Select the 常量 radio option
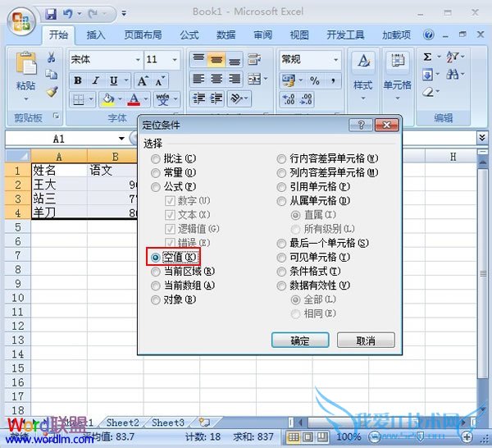 (x=155, y=173)
